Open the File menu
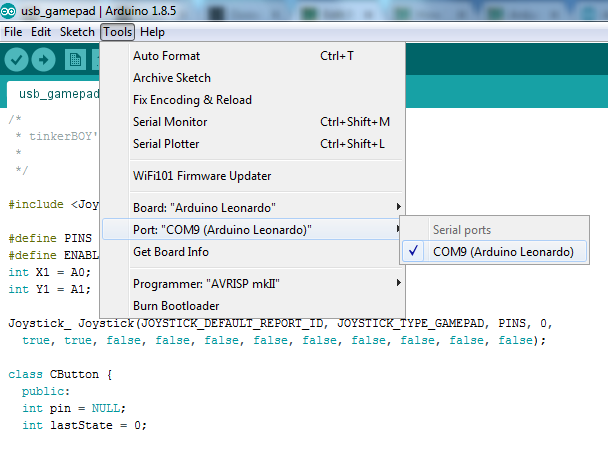The image size is (608, 449). 13,32
